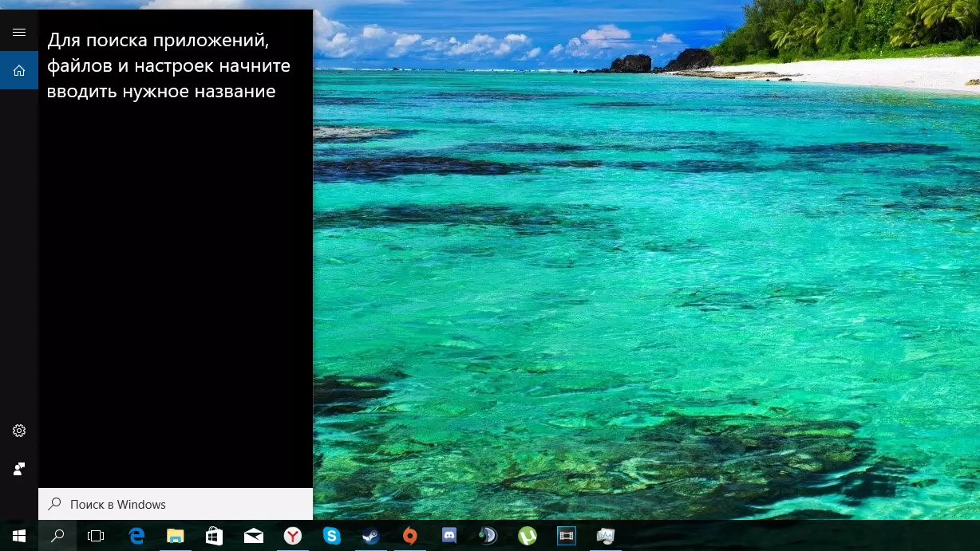Open the film strip video app on taskbar
Screen dimensions: 980x551
pos(566,536)
